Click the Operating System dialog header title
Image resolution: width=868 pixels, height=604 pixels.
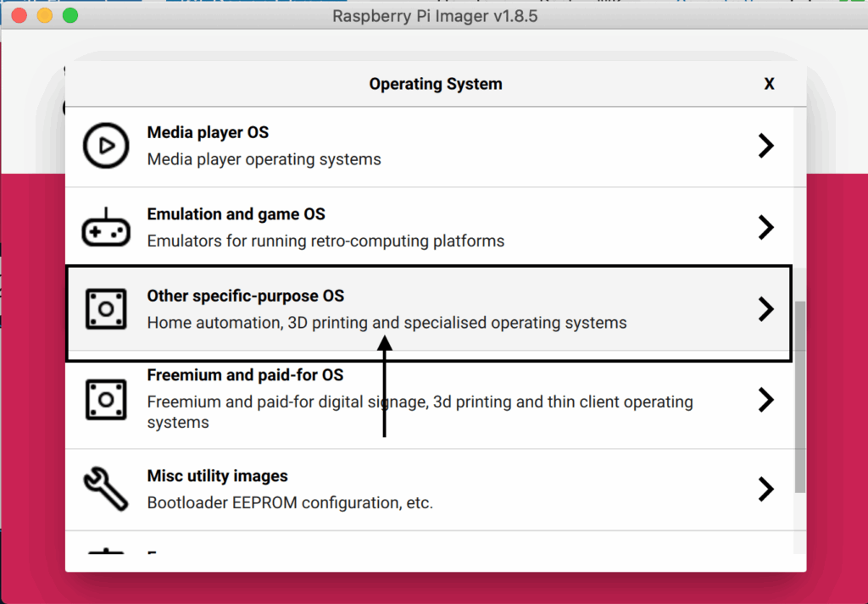coord(436,84)
